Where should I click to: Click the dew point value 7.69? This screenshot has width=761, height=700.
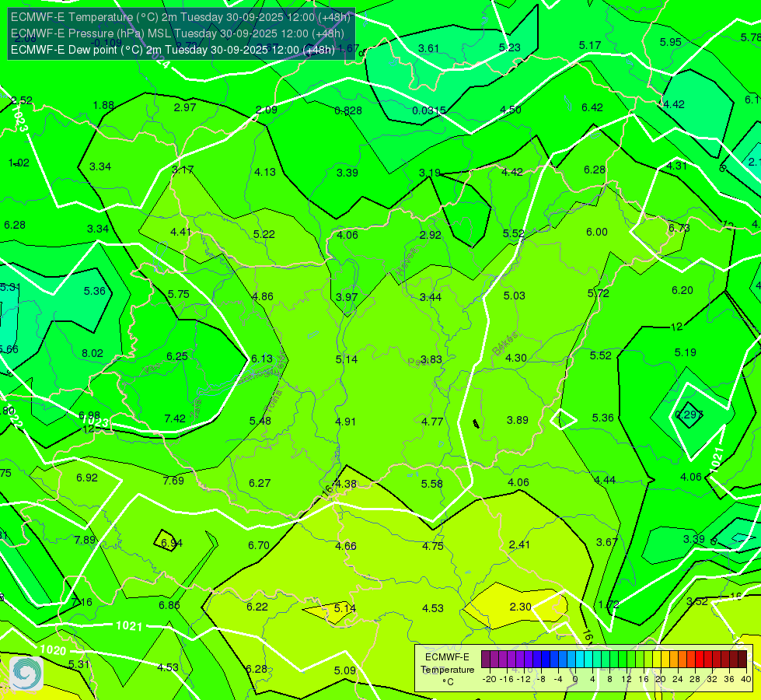point(173,481)
